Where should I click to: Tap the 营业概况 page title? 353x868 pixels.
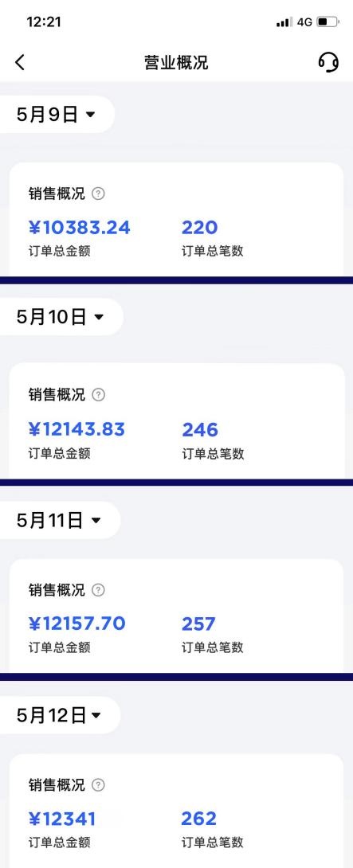[176, 63]
